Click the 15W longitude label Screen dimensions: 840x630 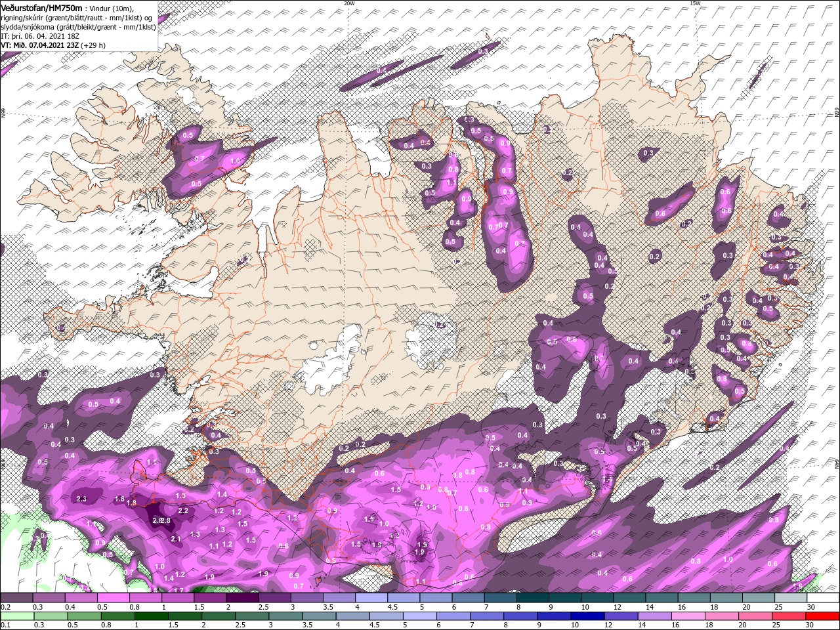695,3
